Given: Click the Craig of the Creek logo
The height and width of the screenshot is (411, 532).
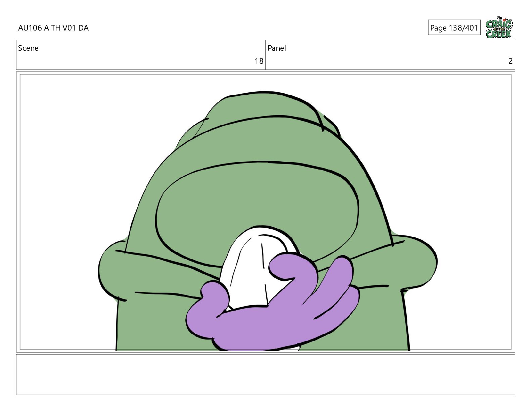Looking at the screenshot, I should [x=499, y=28].
